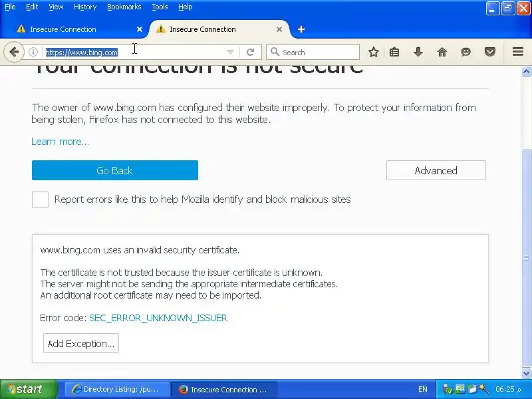The height and width of the screenshot is (399, 532).
Task: Open the hamburger menu icon
Action: (x=518, y=52)
